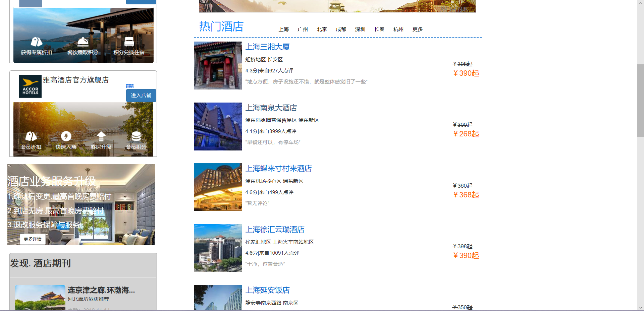This screenshot has width=644, height=311.
Task: Select the 成都 city tab
Action: tap(341, 29)
